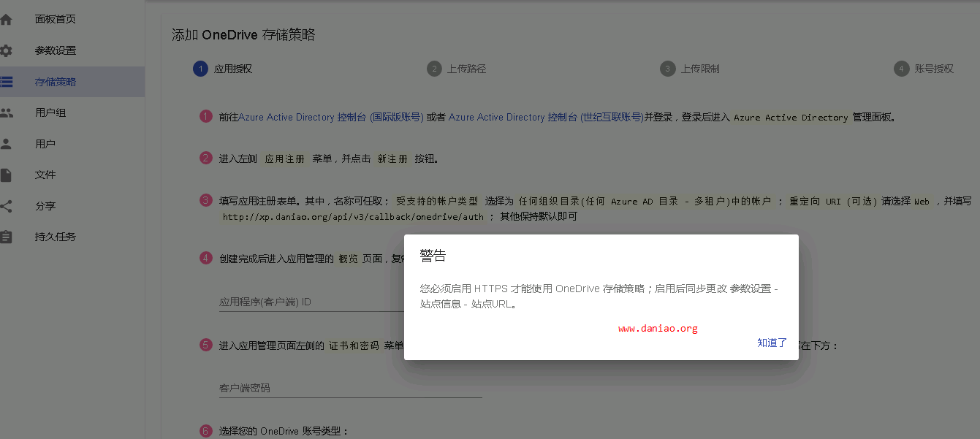This screenshot has width=980, height=439.
Task: Click the 添加 OneDrive 存储策略 heading
Action: pos(243,35)
